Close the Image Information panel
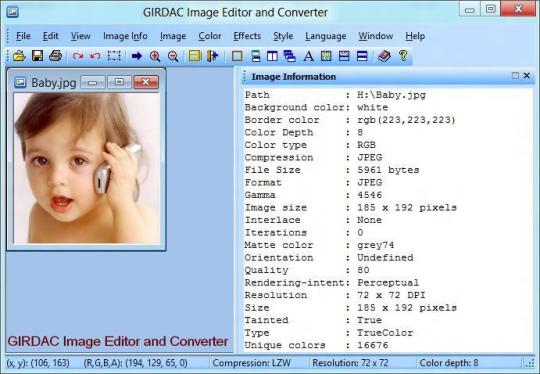Screen dimensions: 540x374 (527, 75)
